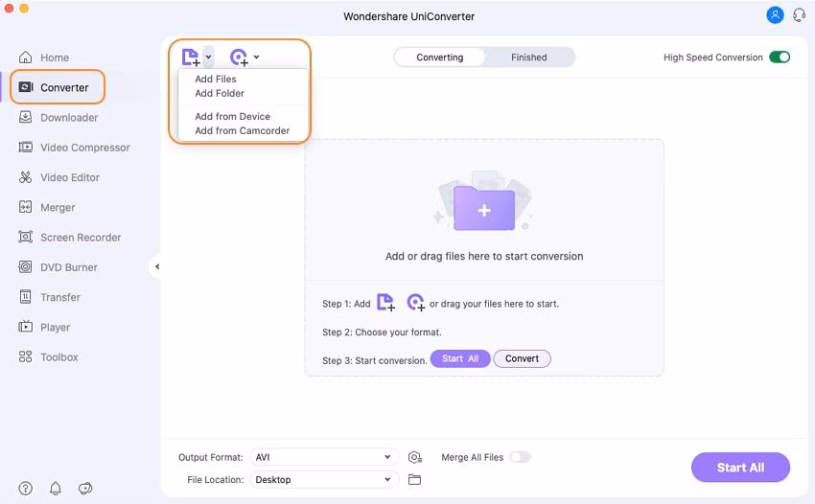
Task: Click the notifications bell icon
Action: click(56, 489)
